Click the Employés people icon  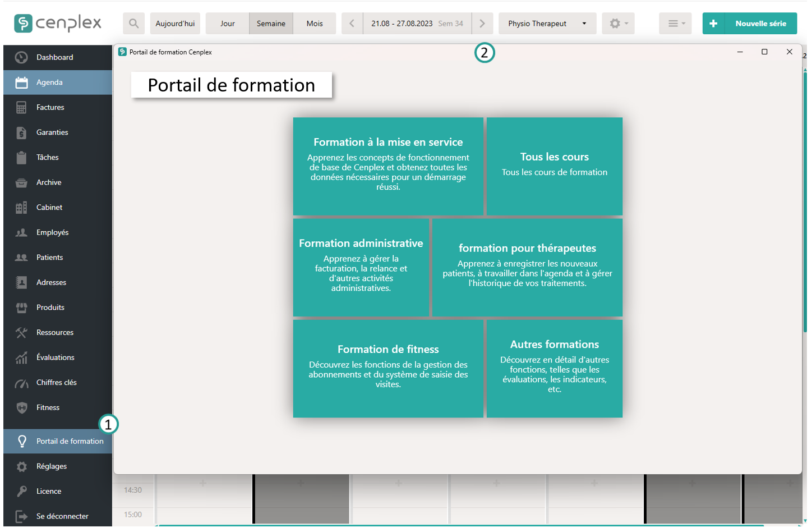21,232
